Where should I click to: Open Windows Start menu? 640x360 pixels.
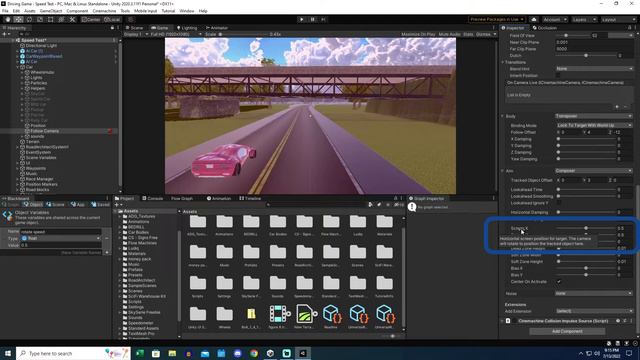pyautogui.click(x=8, y=353)
